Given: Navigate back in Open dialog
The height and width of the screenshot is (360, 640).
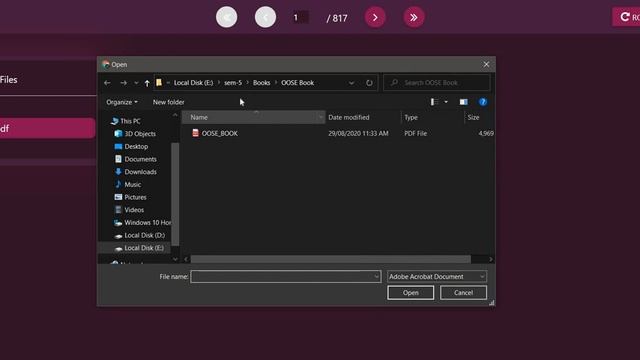Looking at the screenshot, I should [x=107, y=83].
